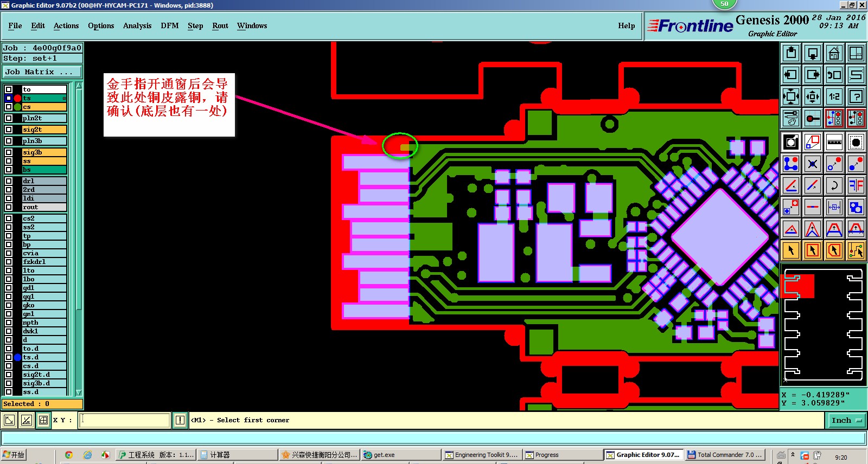The image size is (868, 464).
Task: Select the single arrow pointer select tool
Action: pos(791,250)
